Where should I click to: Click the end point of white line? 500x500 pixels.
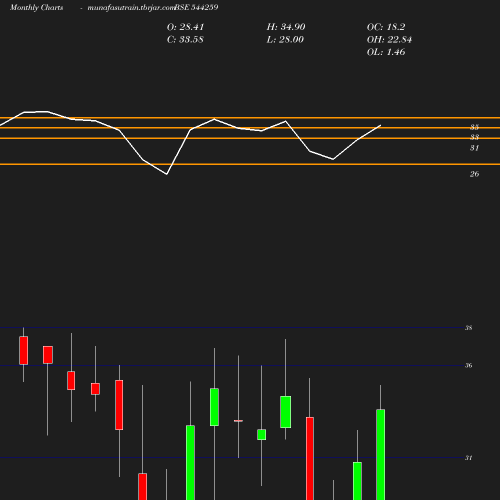(381, 125)
